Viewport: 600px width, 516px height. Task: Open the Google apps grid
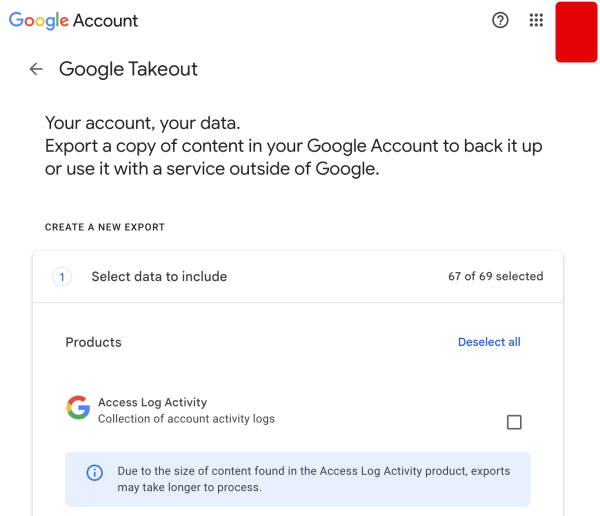(x=536, y=20)
